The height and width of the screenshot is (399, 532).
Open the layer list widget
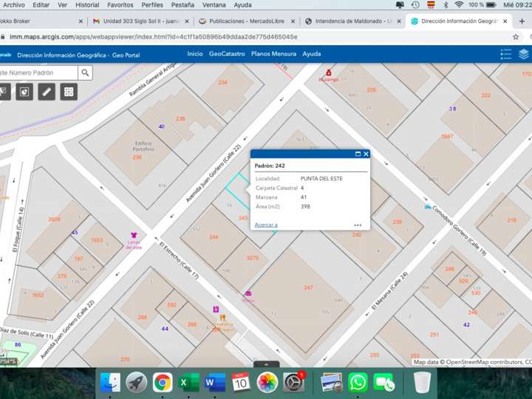[524, 54]
